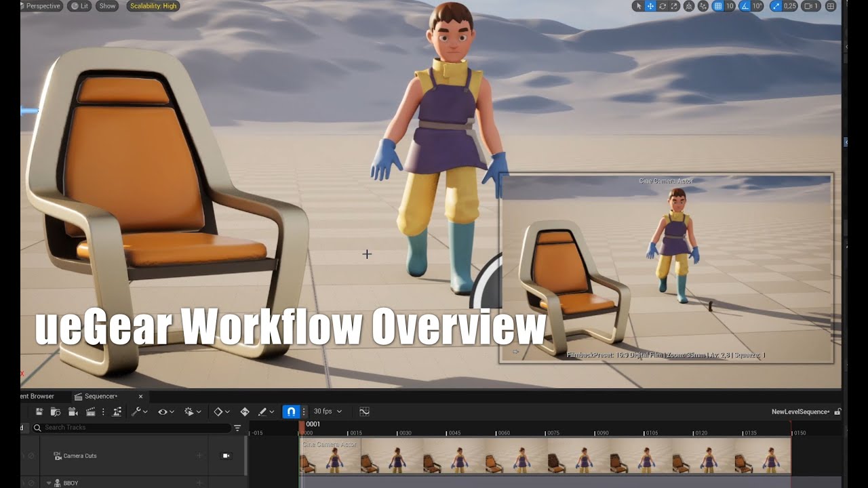This screenshot has width=868, height=488.
Task: Open scale snap value 0,25
Action: [x=790, y=6]
